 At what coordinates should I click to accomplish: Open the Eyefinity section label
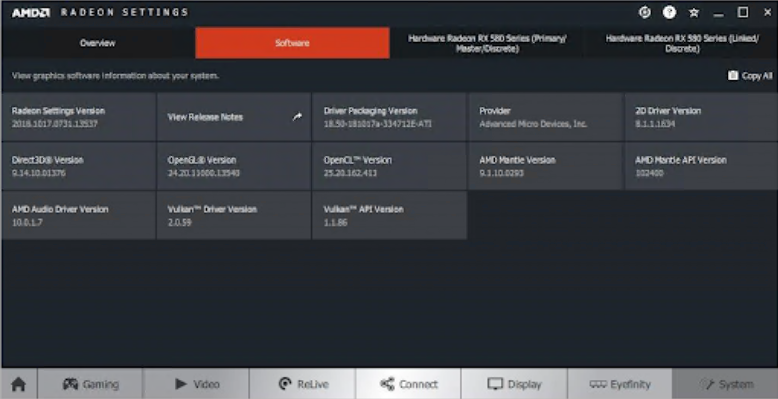(x=630, y=385)
